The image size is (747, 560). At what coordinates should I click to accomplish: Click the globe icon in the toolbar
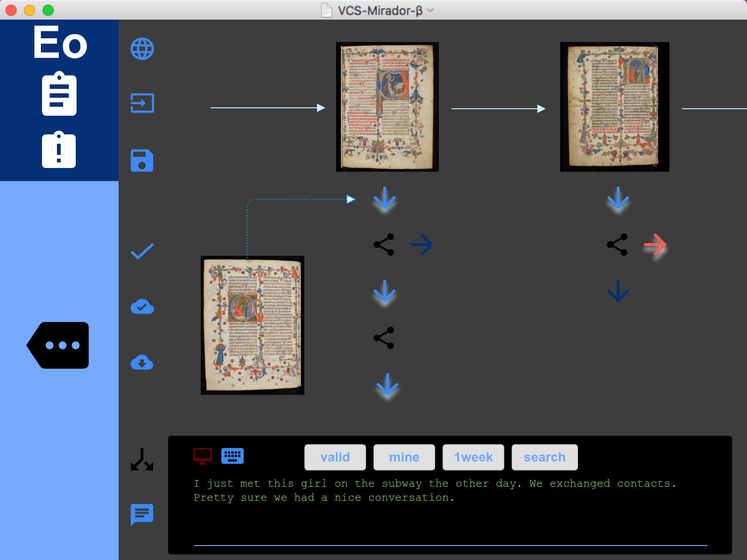click(142, 49)
